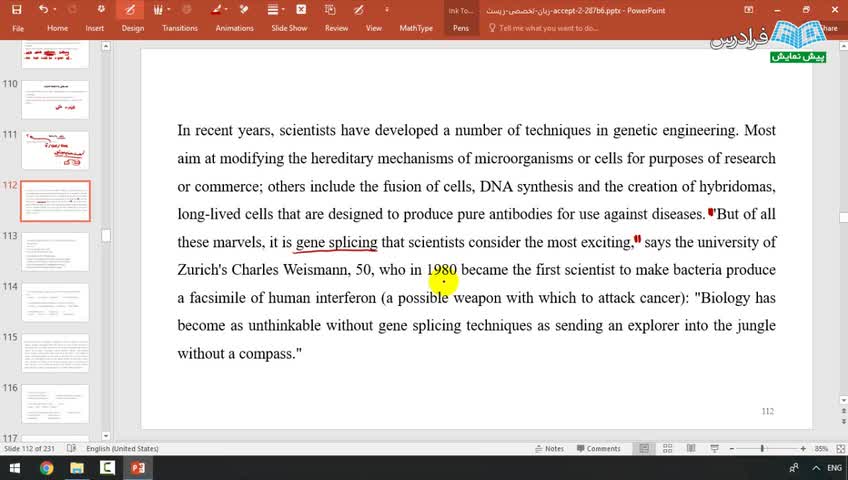848x480 pixels.
Task: Click the spell check icon in status bar
Action: click(x=71, y=448)
